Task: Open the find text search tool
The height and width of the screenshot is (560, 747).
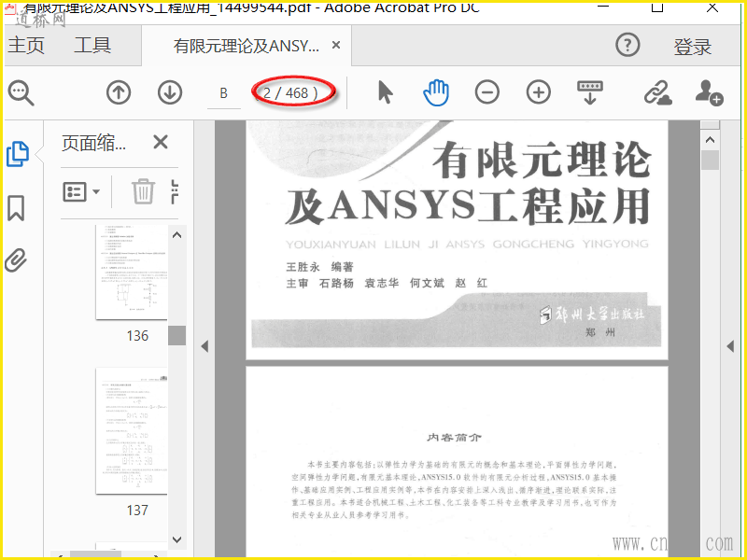Action: pos(21,92)
